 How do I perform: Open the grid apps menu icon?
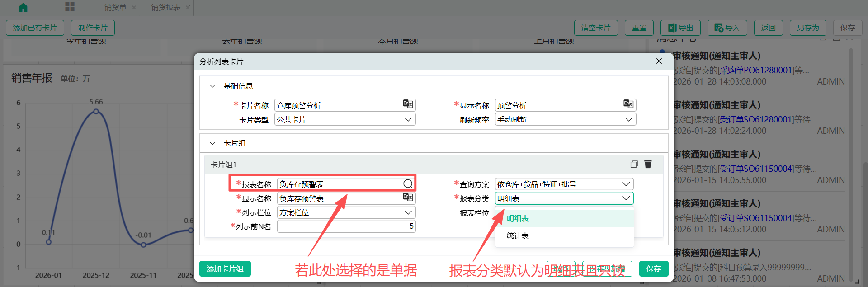pyautogui.click(x=70, y=7)
